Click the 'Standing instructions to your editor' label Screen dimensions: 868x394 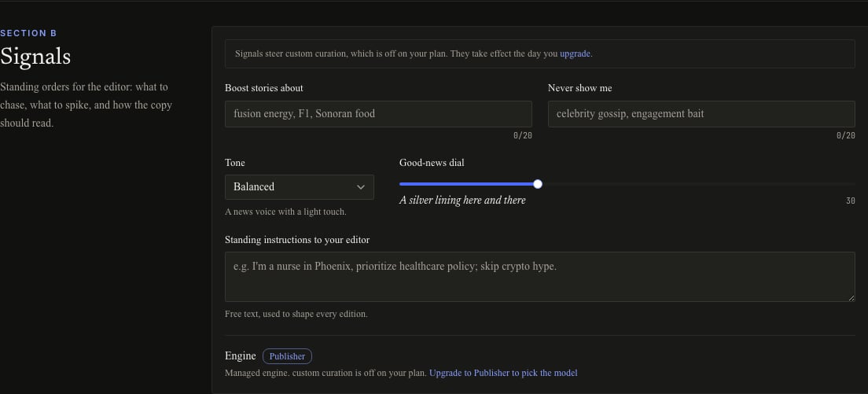pos(297,240)
